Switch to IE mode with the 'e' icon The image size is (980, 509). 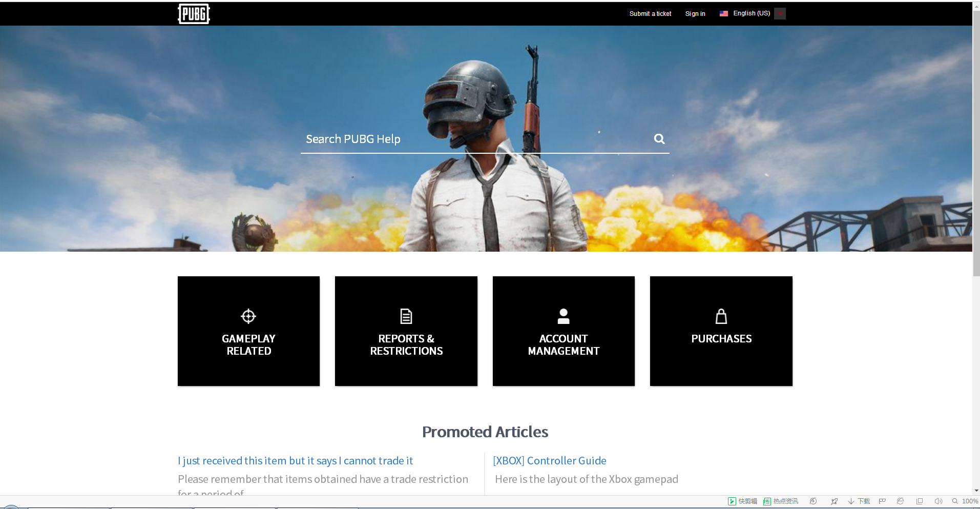(x=900, y=501)
